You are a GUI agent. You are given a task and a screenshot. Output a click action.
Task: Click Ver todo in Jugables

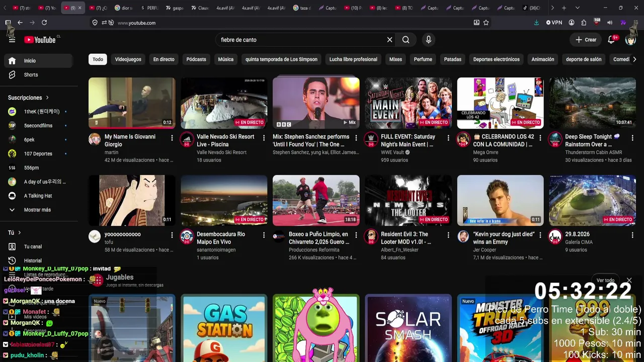605,281
